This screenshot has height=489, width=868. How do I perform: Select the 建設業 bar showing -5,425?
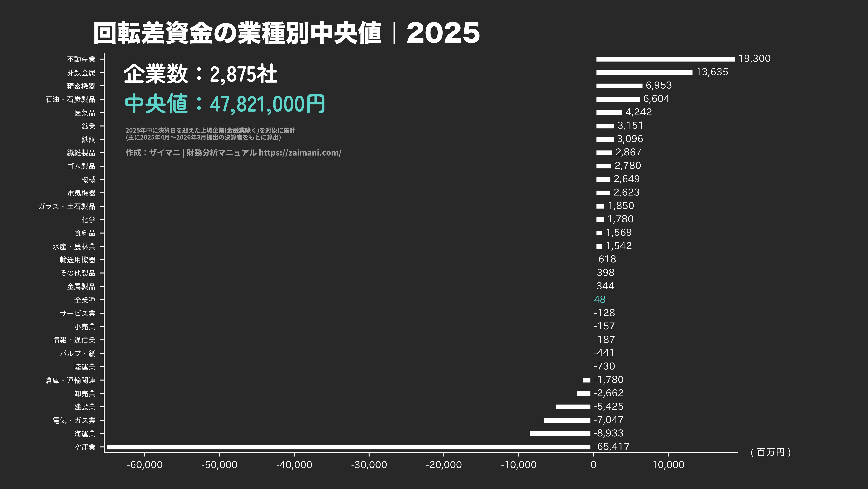(x=573, y=407)
